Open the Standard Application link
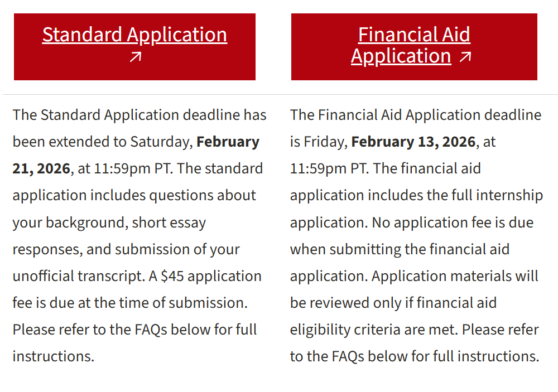 [x=134, y=35]
